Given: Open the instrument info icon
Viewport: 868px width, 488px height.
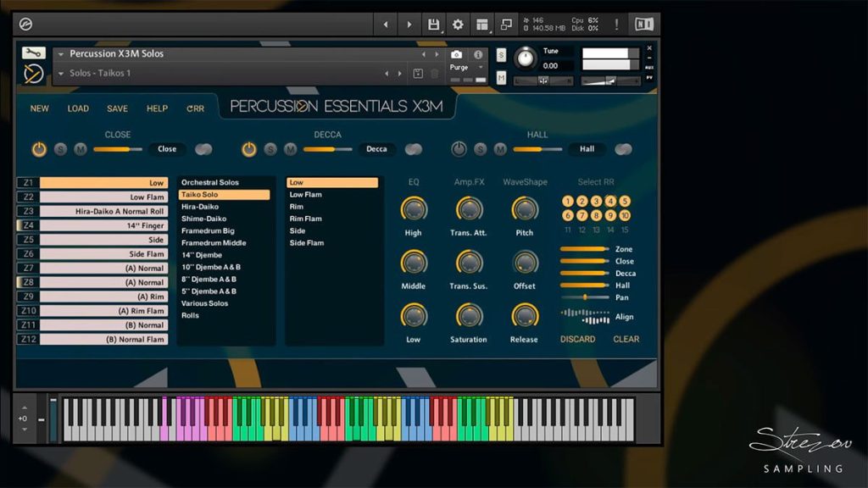Looking at the screenshot, I should [x=478, y=54].
